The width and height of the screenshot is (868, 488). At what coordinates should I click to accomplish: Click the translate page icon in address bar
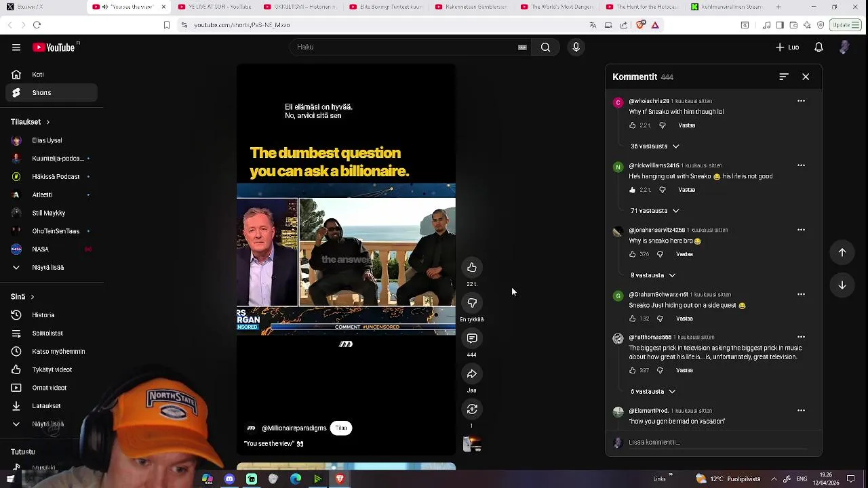pos(593,25)
